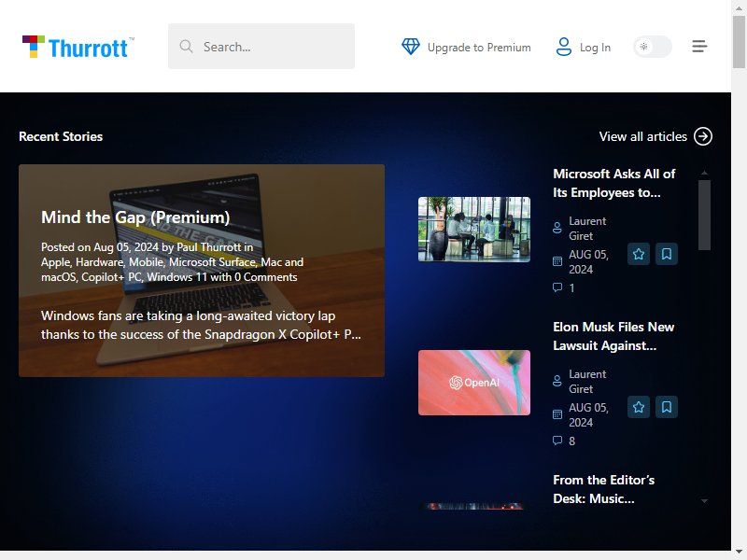Image resolution: width=747 pixels, height=560 pixels.
Task: Toggle the light/dark theme switch
Action: (653, 47)
